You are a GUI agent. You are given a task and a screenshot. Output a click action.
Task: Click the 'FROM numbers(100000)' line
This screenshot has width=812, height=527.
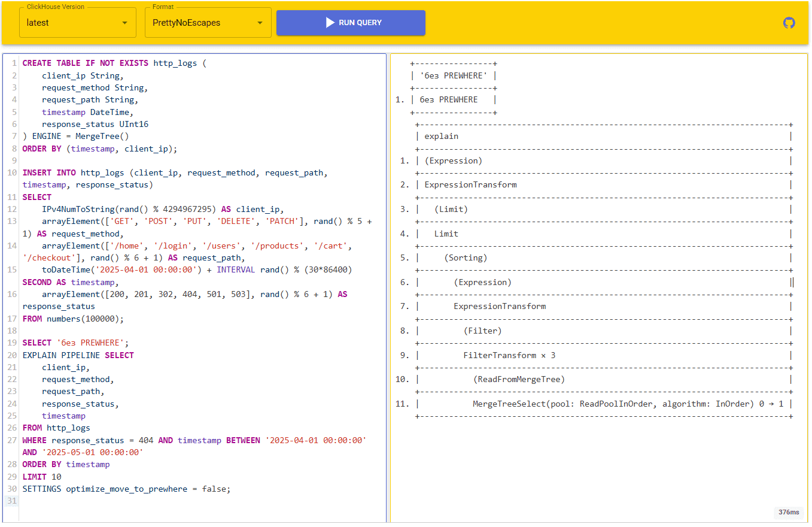73,319
